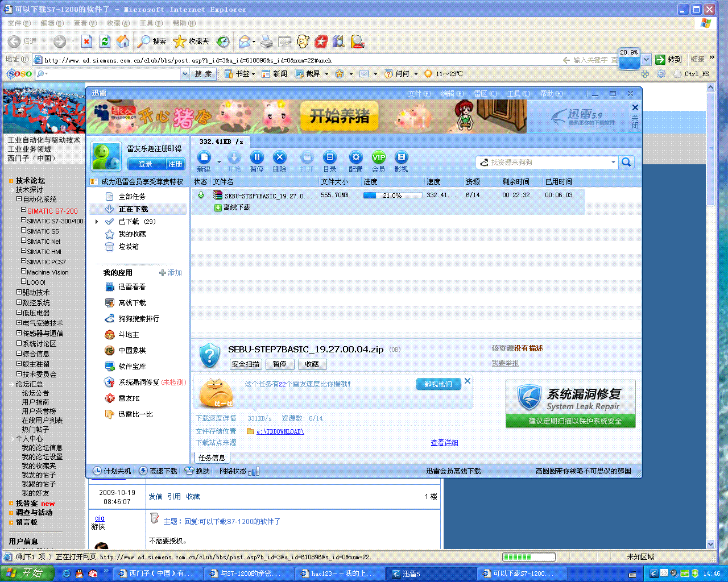Open the 软件宝库 software library
Image resolution: width=728 pixels, height=582 pixels.
[126, 367]
